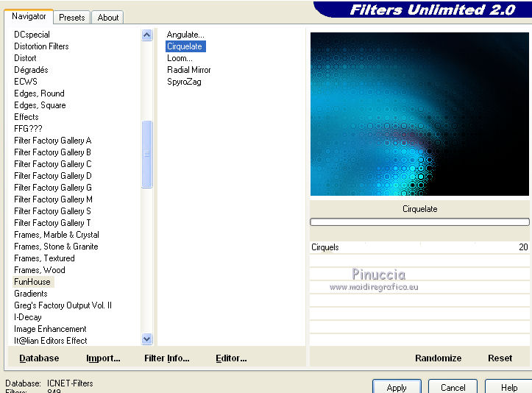
Task: Click the filter list scroll up arrow
Action: (147, 35)
